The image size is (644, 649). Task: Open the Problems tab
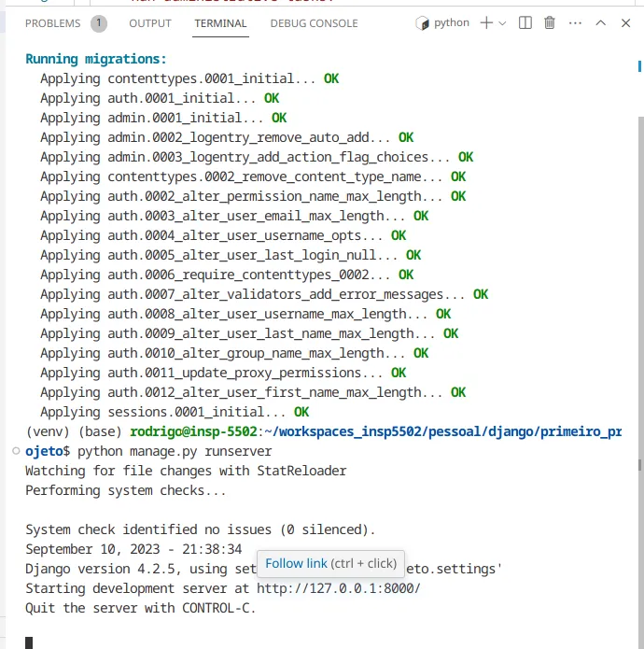click(x=52, y=23)
